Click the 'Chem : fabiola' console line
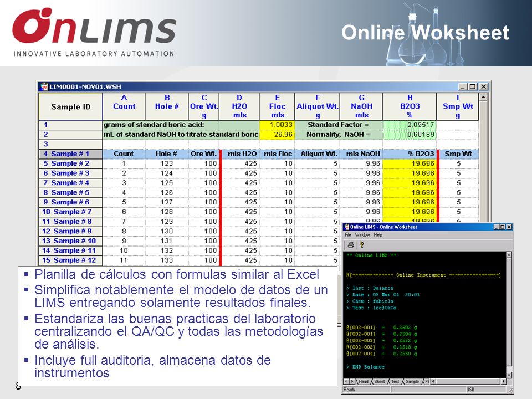Image resolution: width=532 pixels, height=399 pixels. coord(370,301)
